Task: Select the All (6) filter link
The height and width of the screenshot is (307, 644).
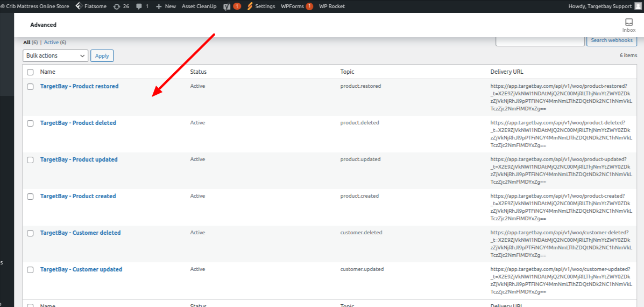Action: [31, 43]
